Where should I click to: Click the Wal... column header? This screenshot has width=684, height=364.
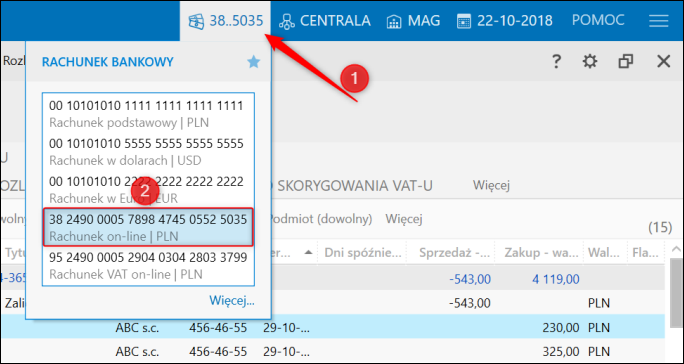pyautogui.click(x=605, y=252)
